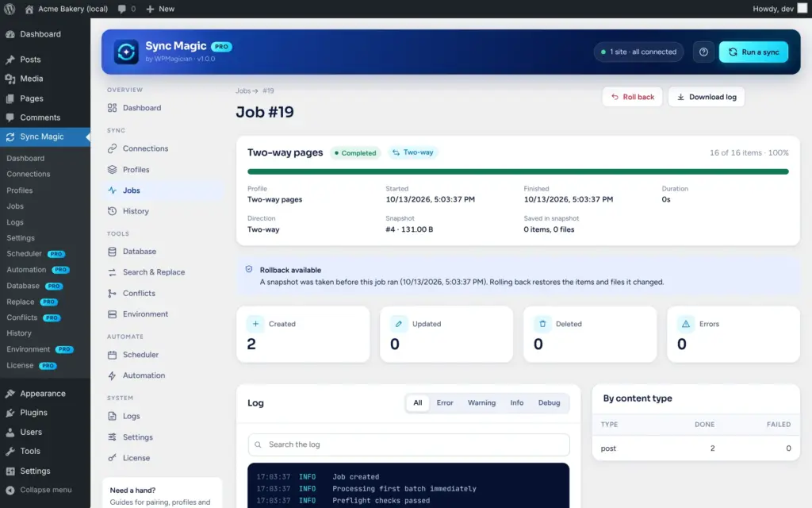Viewport: 812px width, 508px height.
Task: Open Scheduler under Automate section
Action: (x=162, y=355)
